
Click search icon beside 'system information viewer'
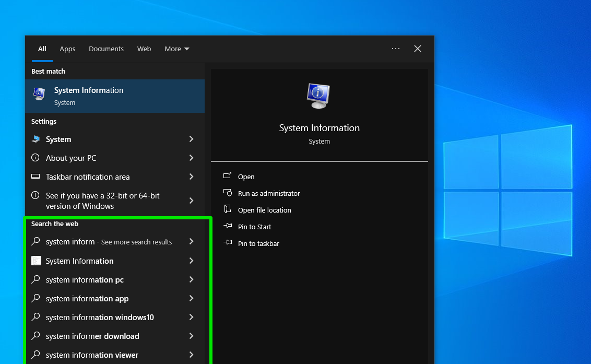(36, 355)
